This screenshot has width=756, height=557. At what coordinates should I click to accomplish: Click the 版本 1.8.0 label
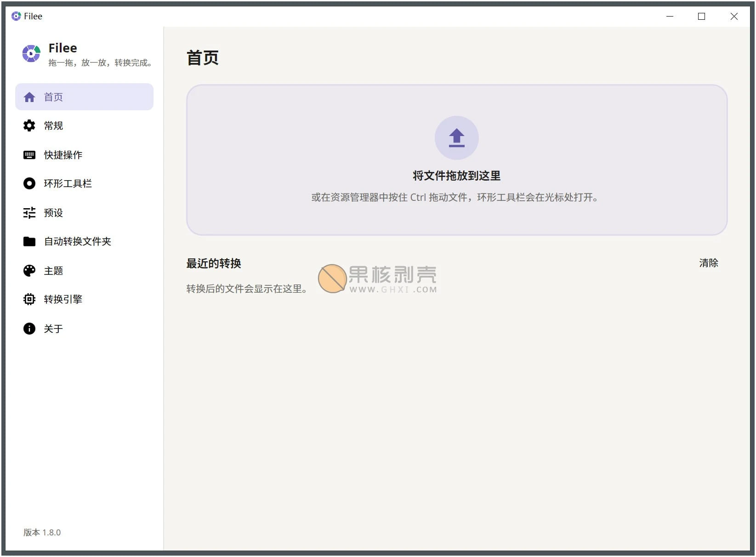(x=42, y=532)
